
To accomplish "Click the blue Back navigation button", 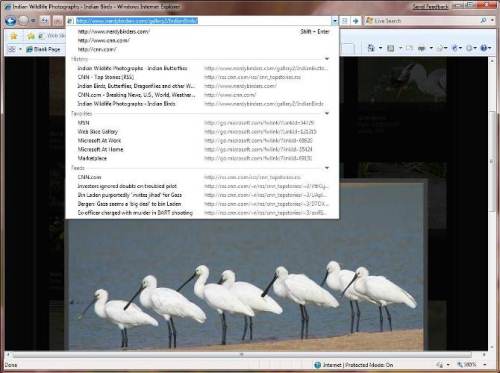I will click(11, 21).
